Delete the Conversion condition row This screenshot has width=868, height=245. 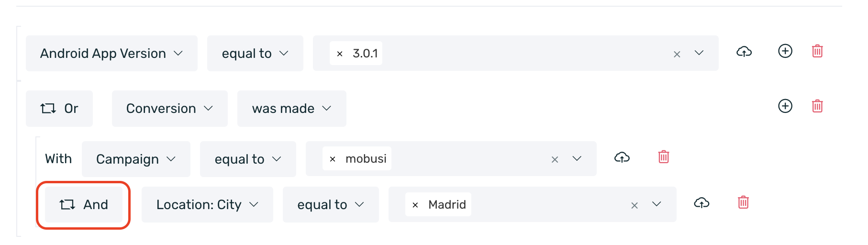[817, 106]
